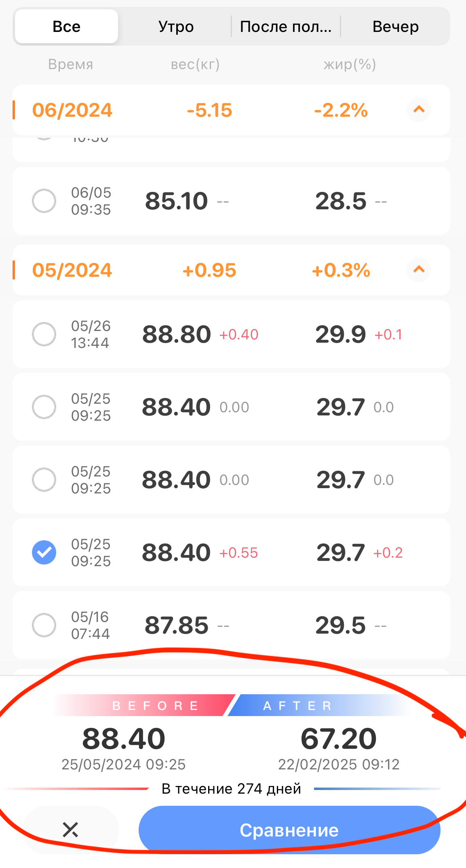The image size is (466, 868).
Task: Select the После пол... tab
Action: click(x=285, y=27)
